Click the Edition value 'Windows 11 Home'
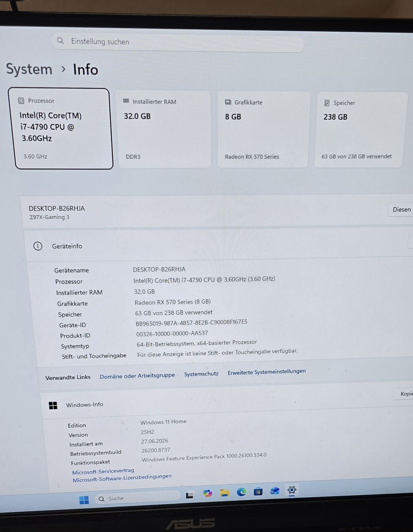The width and height of the screenshot is (413, 532). pyautogui.click(x=163, y=422)
